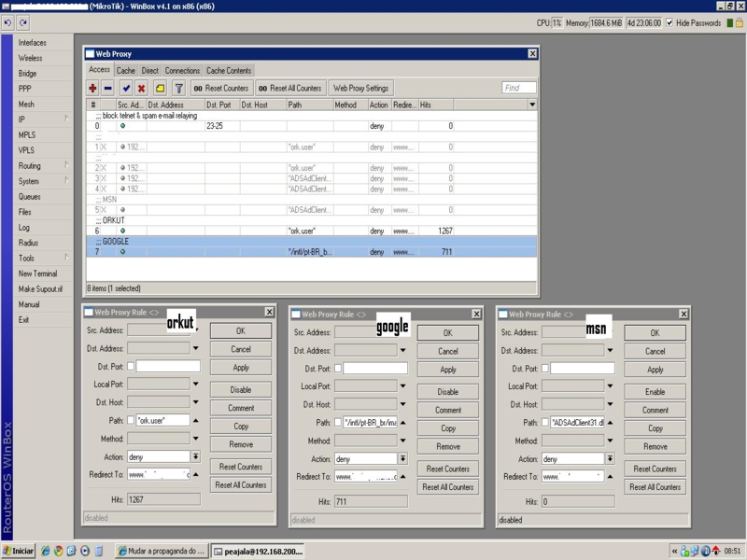
Task: Tick the Path checkbox in the msn rule
Action: coord(545,423)
